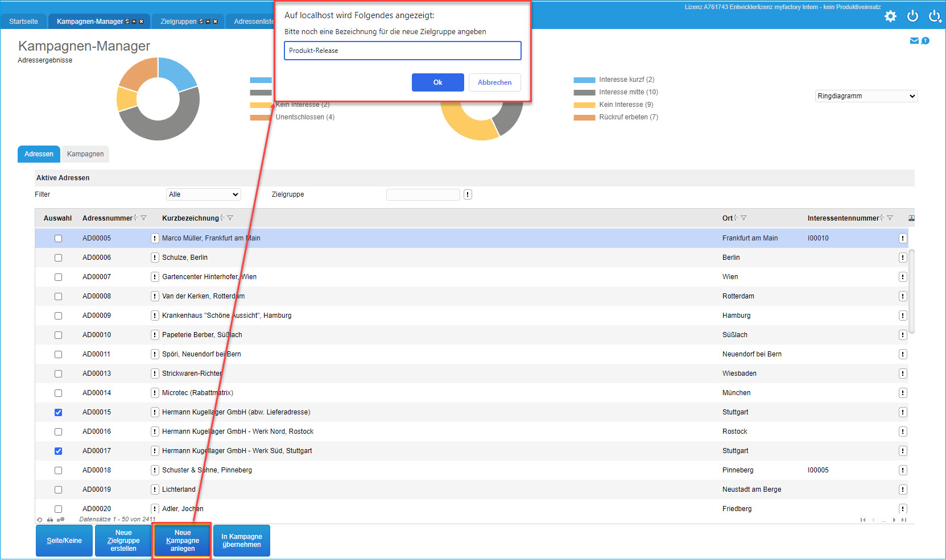
Task: Open settings via the gear icon
Action: click(890, 16)
